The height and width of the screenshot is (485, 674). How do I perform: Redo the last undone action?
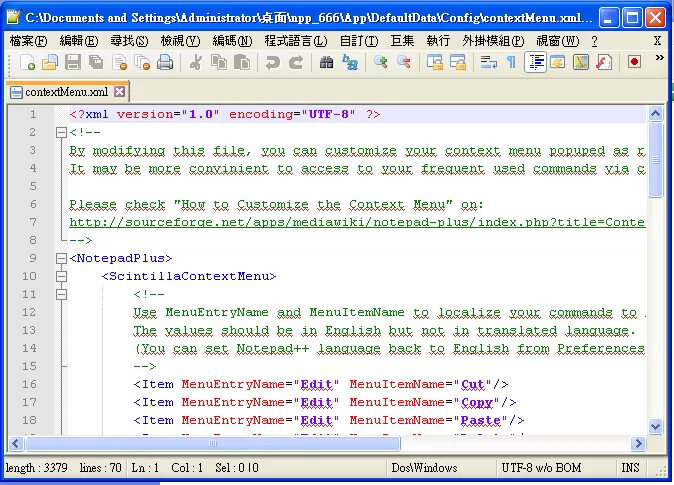pos(296,62)
